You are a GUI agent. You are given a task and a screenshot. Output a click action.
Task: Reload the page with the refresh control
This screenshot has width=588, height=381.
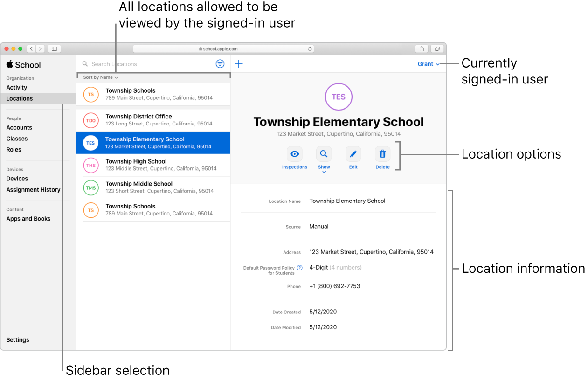pos(309,48)
